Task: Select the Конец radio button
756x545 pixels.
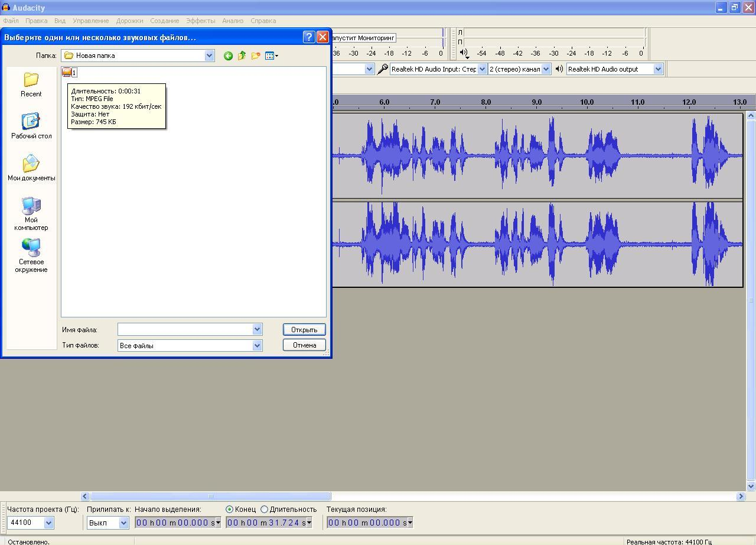Action: [230, 509]
